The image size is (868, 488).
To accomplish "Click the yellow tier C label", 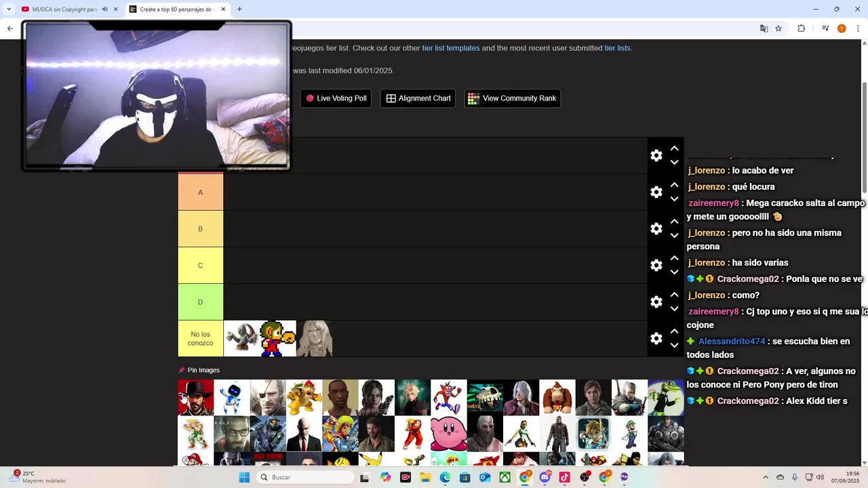I will (x=200, y=266).
